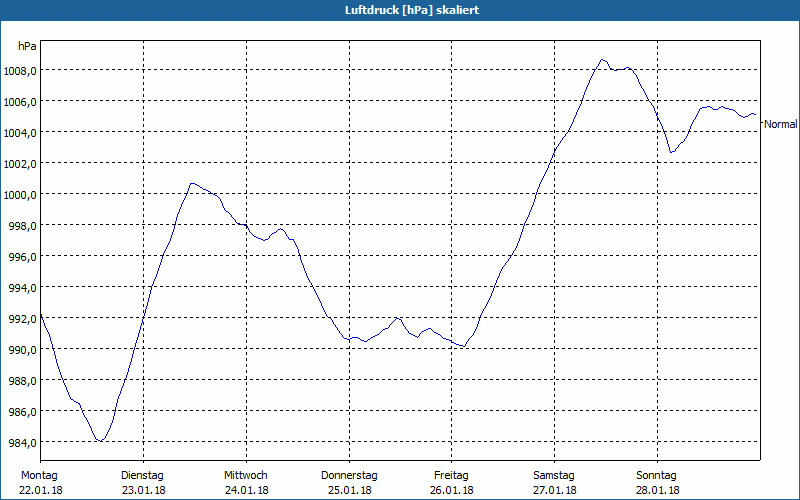Click the '996,0' y-axis label
Image resolution: width=800 pixels, height=500 pixels.
click(x=22, y=257)
